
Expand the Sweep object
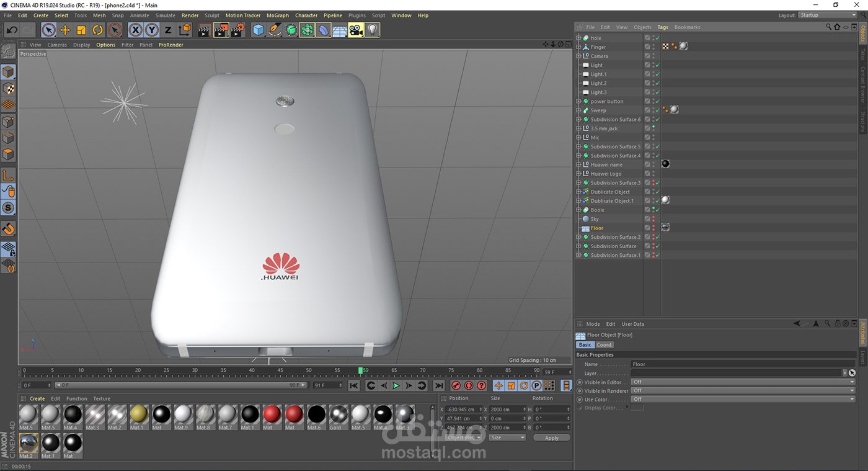click(578, 110)
